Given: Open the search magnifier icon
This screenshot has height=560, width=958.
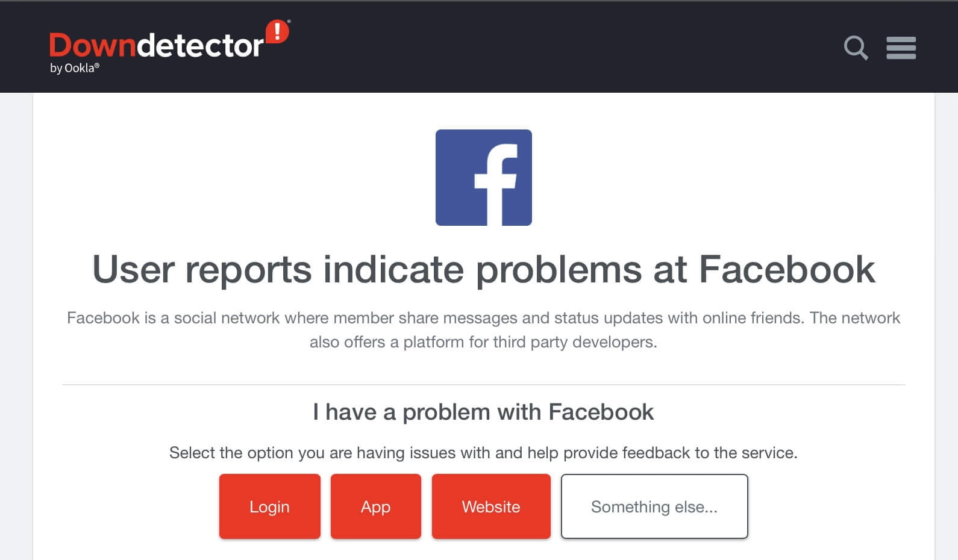Looking at the screenshot, I should (856, 48).
